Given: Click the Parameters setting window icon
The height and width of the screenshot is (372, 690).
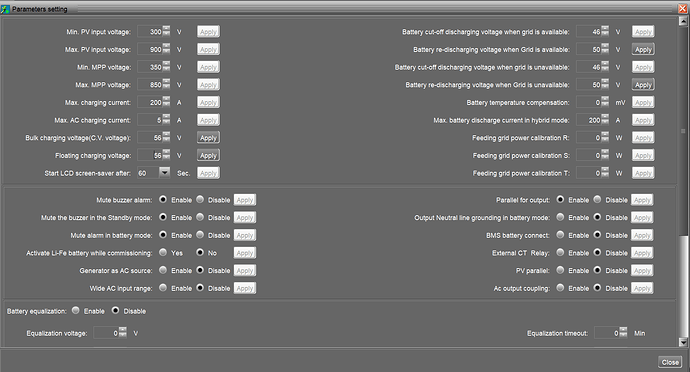Looking at the screenshot, I should (x=5, y=8).
